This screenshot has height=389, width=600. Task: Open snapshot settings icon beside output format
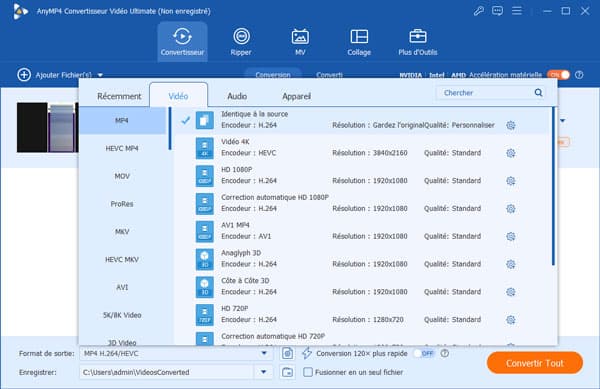[x=287, y=353]
